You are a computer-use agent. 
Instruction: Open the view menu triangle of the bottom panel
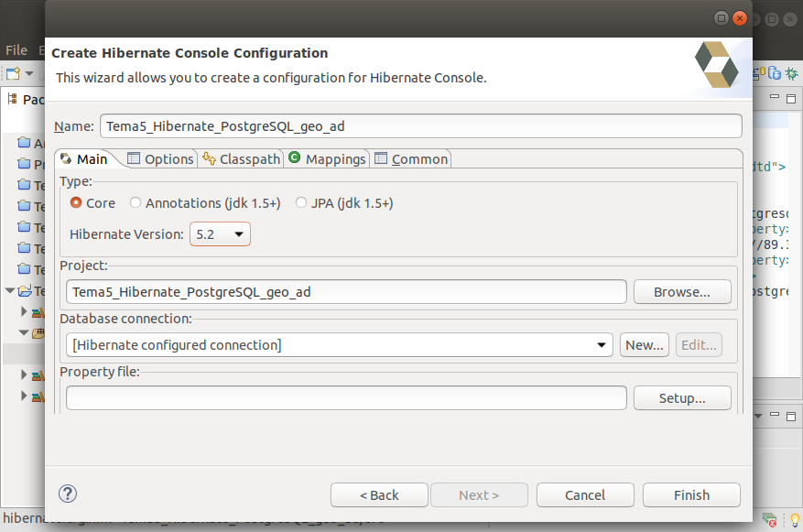click(758, 416)
